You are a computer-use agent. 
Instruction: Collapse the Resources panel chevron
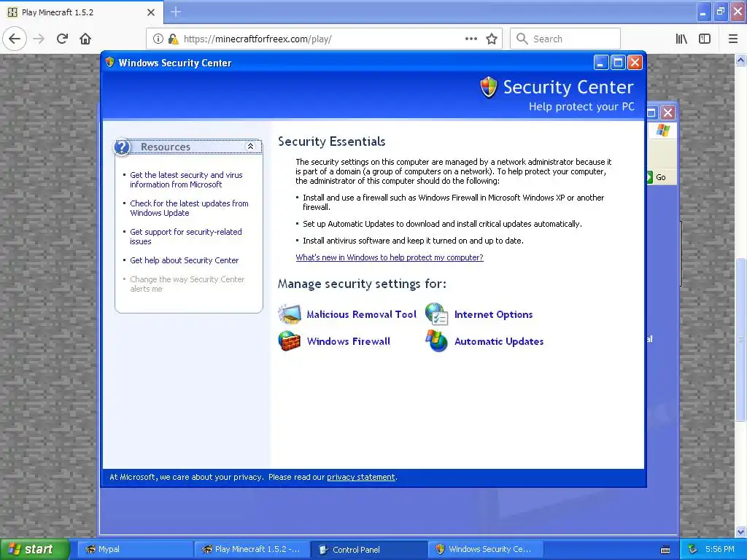250,146
